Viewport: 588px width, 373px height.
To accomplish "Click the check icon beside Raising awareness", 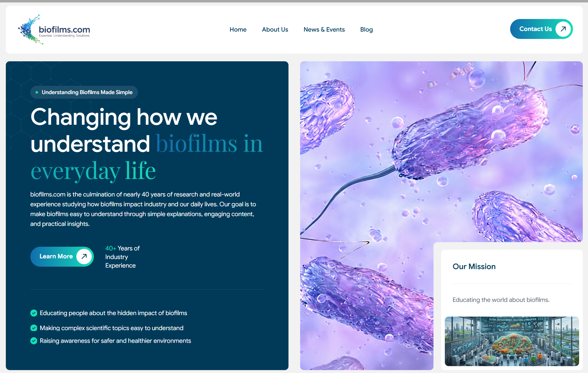I will tap(34, 341).
